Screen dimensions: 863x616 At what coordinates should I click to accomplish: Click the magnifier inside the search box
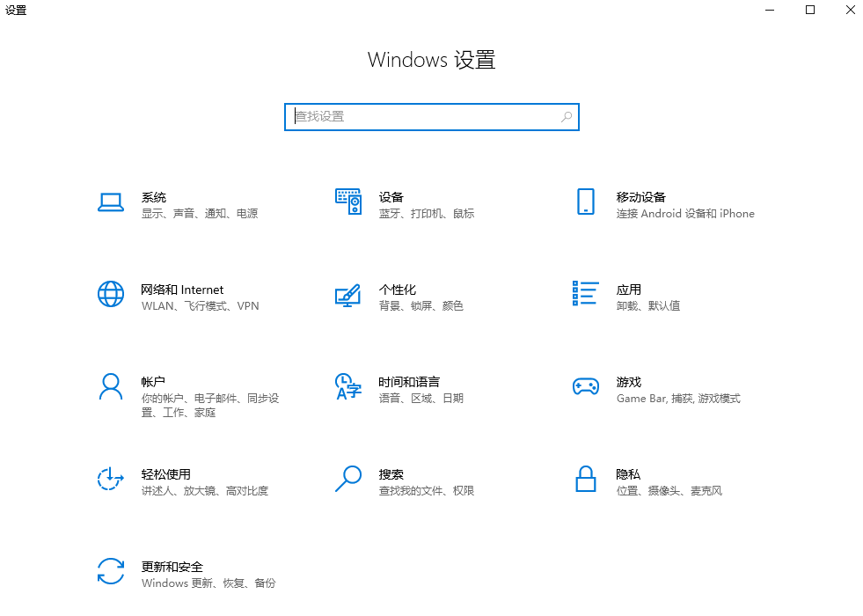click(566, 116)
